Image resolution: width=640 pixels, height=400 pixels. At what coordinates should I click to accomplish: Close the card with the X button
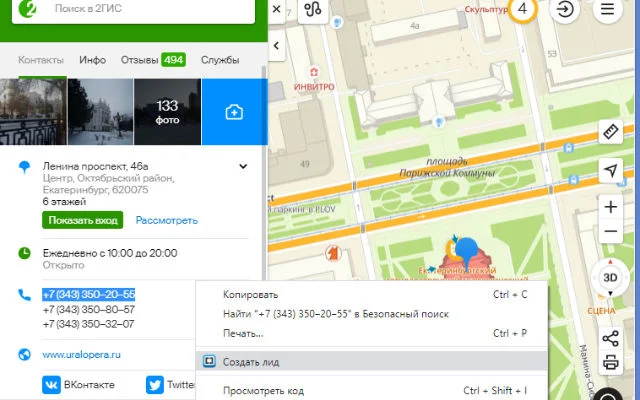276,9
